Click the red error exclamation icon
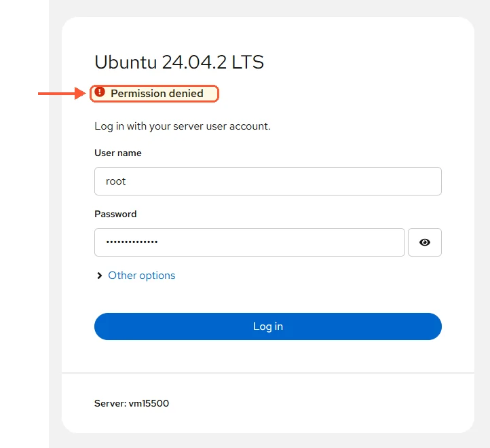The height and width of the screenshot is (448, 490). (x=100, y=92)
